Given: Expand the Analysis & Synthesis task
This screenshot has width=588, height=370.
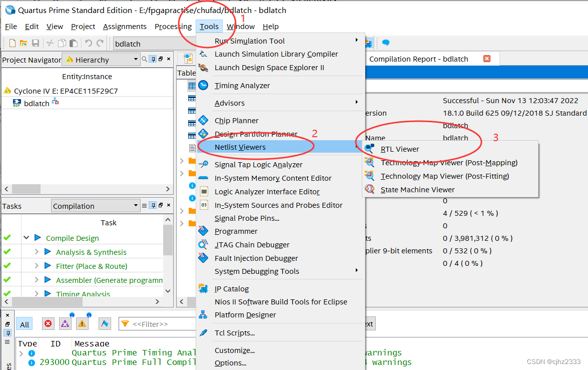Looking at the screenshot, I should (x=37, y=251).
